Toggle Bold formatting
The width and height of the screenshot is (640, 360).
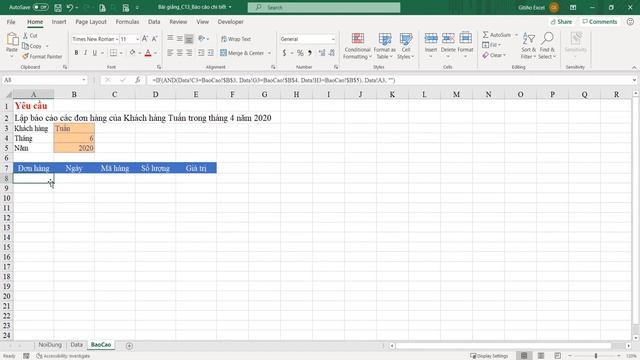point(76,53)
